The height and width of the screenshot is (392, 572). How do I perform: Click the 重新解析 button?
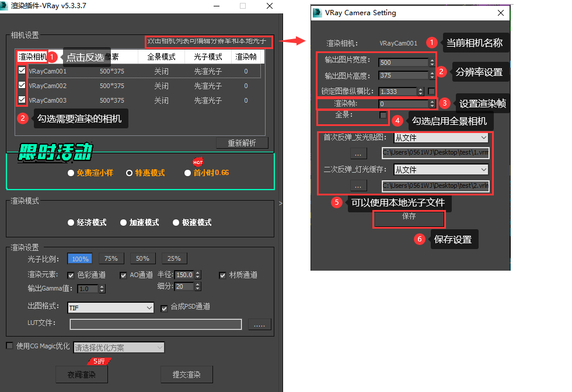[x=242, y=143]
